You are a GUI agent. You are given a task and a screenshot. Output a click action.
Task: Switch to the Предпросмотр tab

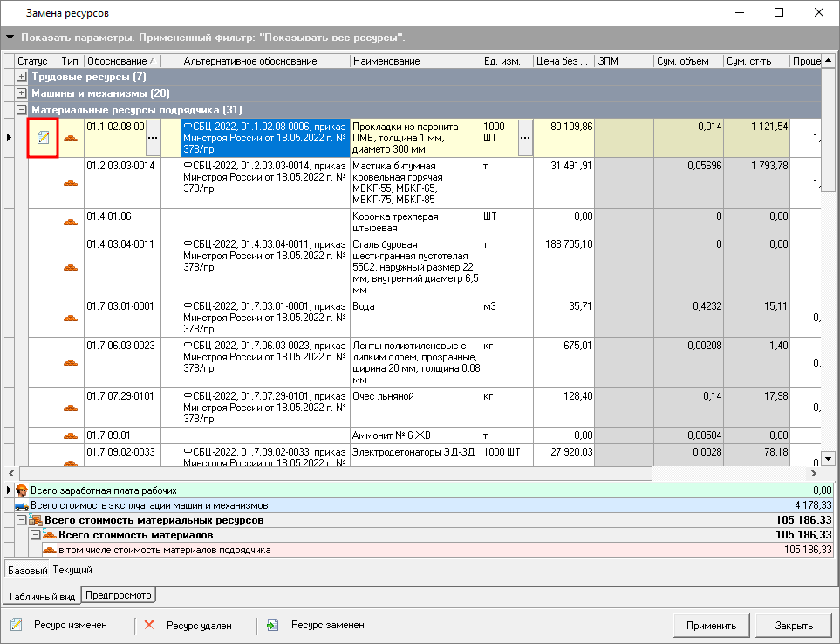pyautogui.click(x=118, y=596)
